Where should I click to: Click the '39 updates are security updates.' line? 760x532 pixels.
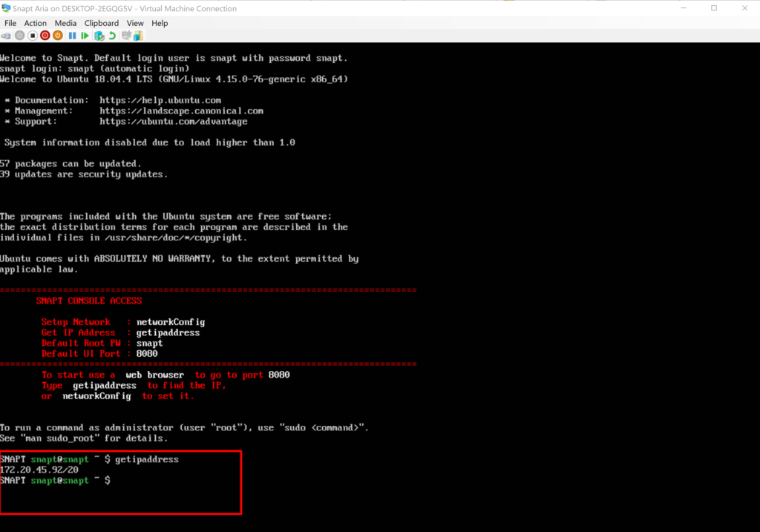84,174
